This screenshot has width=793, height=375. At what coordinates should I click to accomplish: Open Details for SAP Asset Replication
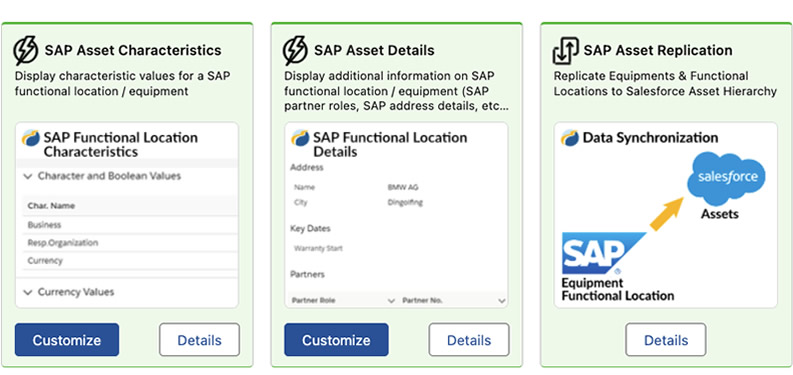666,340
